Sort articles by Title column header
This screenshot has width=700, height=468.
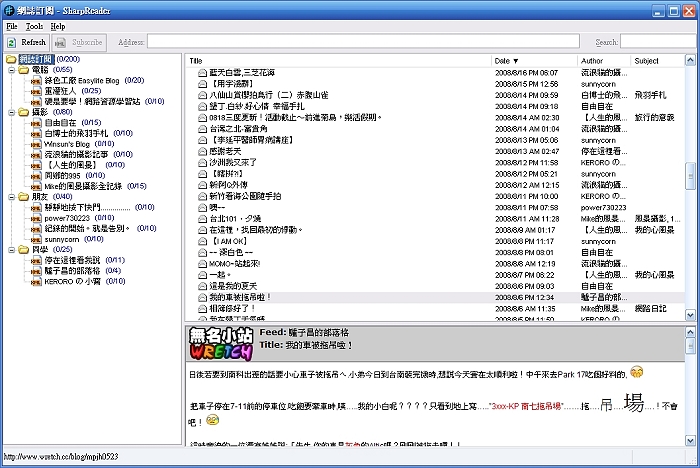coord(338,61)
